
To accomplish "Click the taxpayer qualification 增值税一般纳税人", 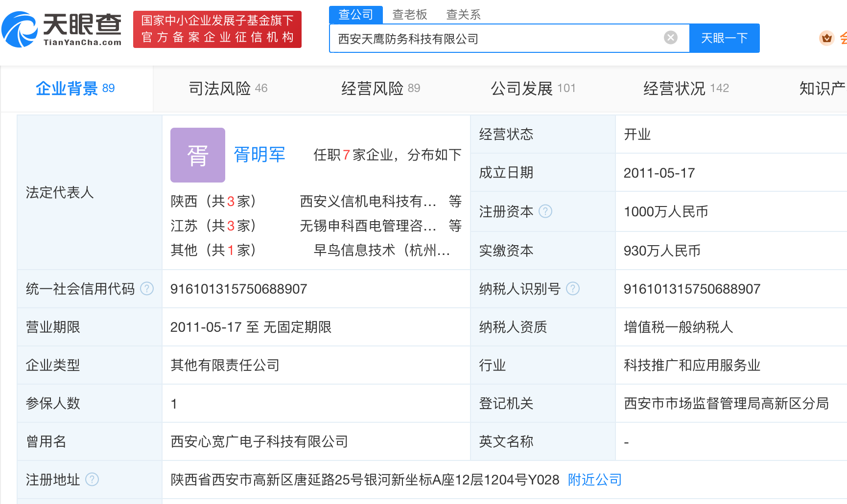I will (679, 327).
